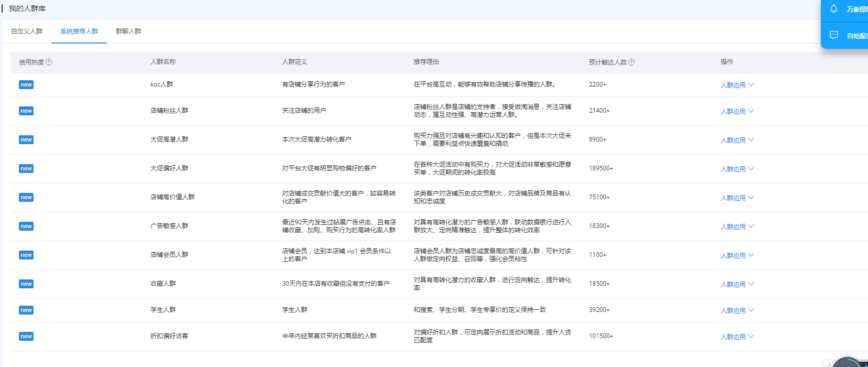Image resolution: width=868 pixels, height=367 pixels.
Task: Click the 人群名称 column header
Action: coord(163,62)
